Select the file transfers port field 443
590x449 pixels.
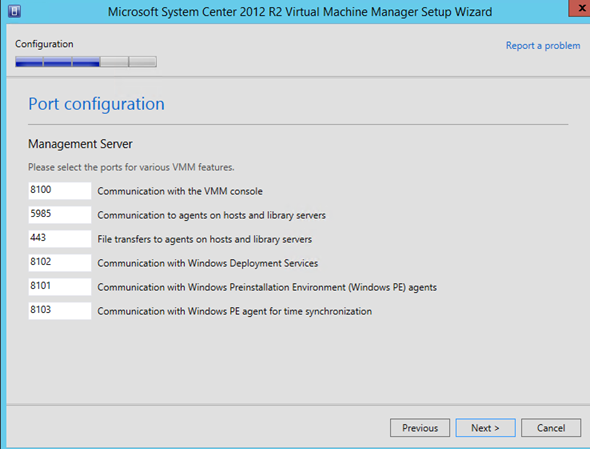tap(60, 239)
